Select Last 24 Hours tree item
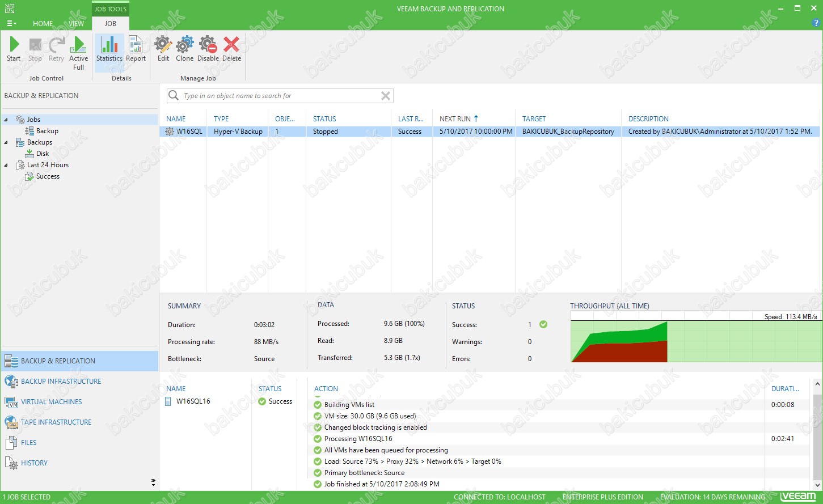Image resolution: width=823 pixels, height=504 pixels. coord(48,165)
